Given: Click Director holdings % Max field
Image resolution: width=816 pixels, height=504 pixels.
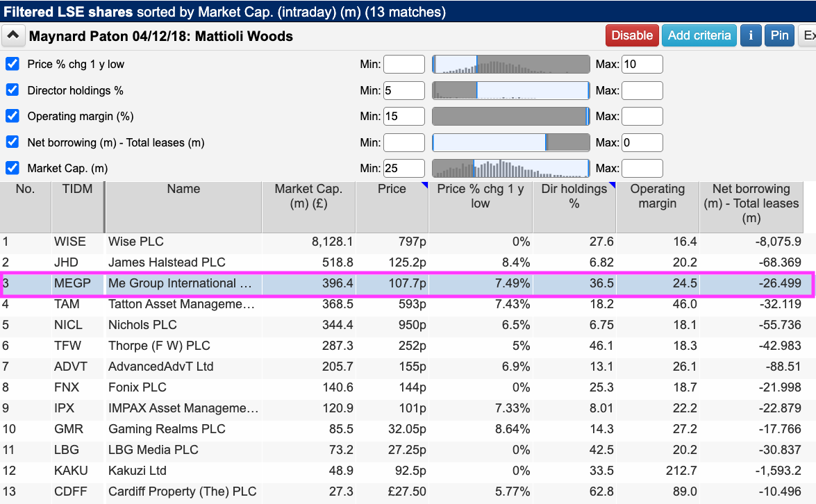Looking at the screenshot, I should point(642,90).
